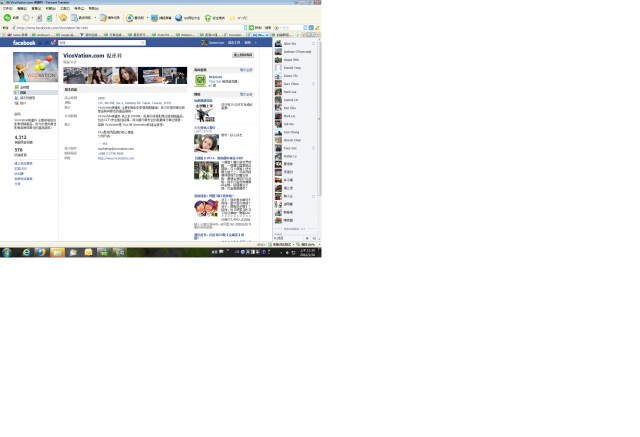Image resolution: width=640 pixels, height=437 pixels.
Task: Open the Home page house icon
Action: (63, 18)
